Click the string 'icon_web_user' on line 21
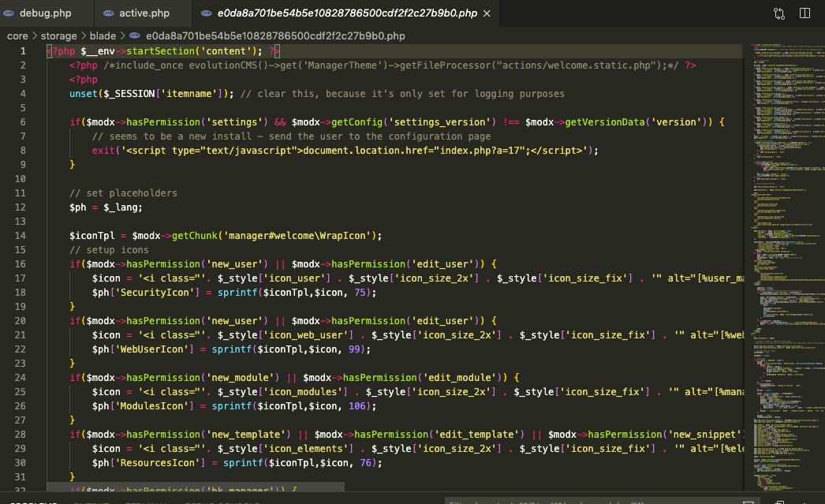Image resolution: width=825 pixels, height=504 pixels. coord(306,335)
